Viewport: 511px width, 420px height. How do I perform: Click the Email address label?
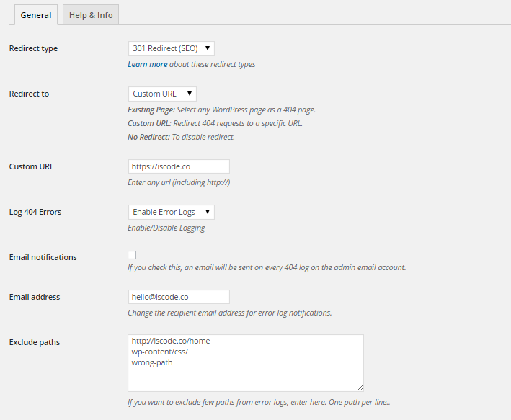35,297
